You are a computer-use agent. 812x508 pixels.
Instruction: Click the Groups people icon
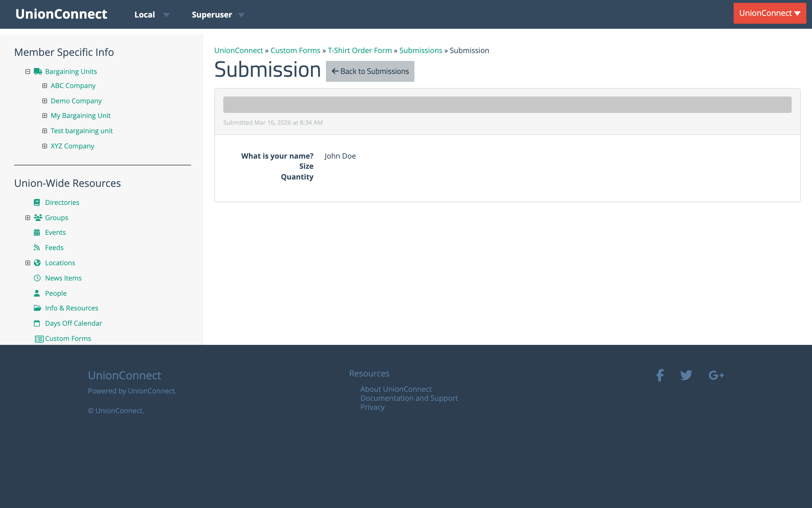(38, 218)
